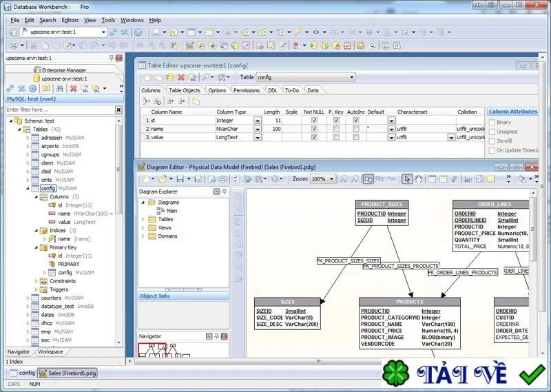Click the zoom in magnifier next to Zoom box
Viewport: 551px width, 392px height.
pos(343,179)
